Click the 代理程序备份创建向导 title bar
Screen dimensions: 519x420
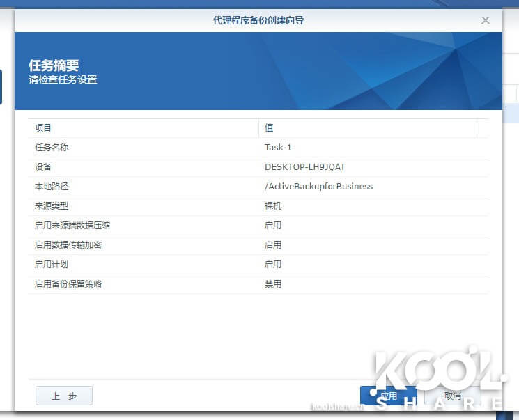coord(258,20)
